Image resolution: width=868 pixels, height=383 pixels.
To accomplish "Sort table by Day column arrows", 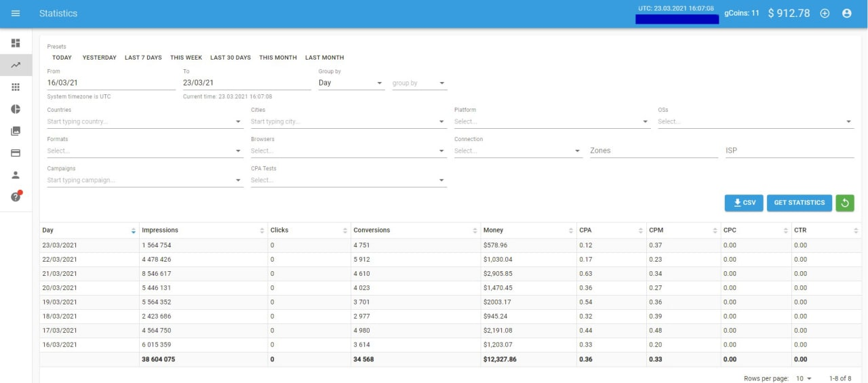I will 133,231.
